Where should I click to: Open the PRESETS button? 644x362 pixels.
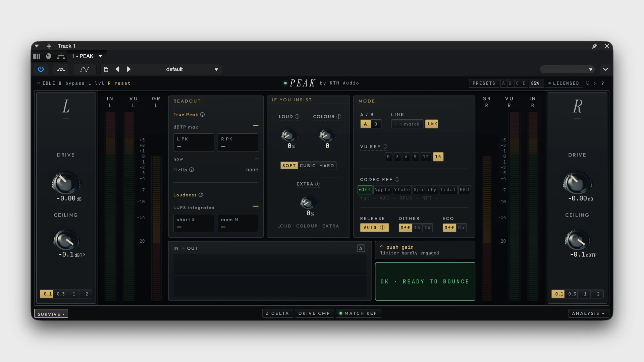coord(484,83)
